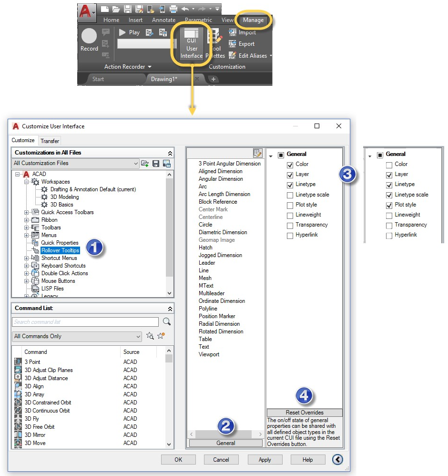Select the 3 Point command row
448x476 pixels.
point(90,362)
